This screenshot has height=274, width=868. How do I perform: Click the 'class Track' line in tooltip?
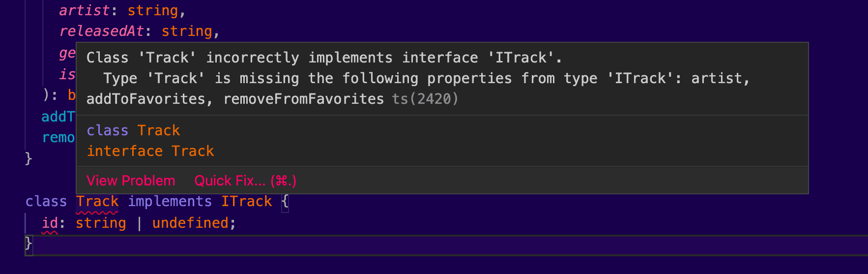[x=133, y=130]
